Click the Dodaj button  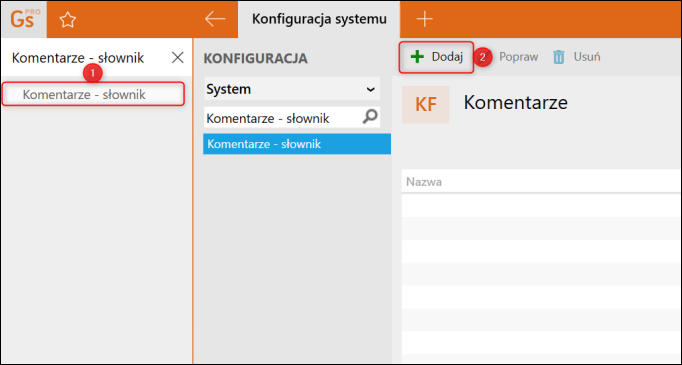click(436, 57)
